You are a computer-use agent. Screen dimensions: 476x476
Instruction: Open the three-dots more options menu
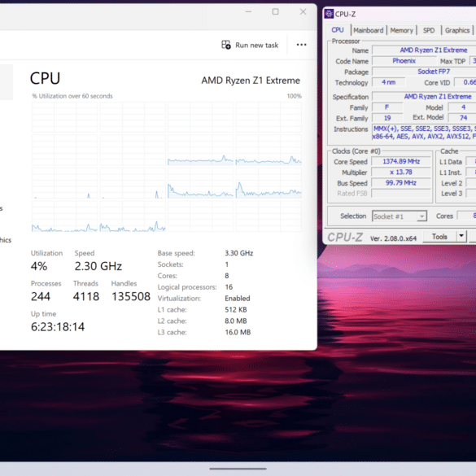pyautogui.click(x=301, y=45)
